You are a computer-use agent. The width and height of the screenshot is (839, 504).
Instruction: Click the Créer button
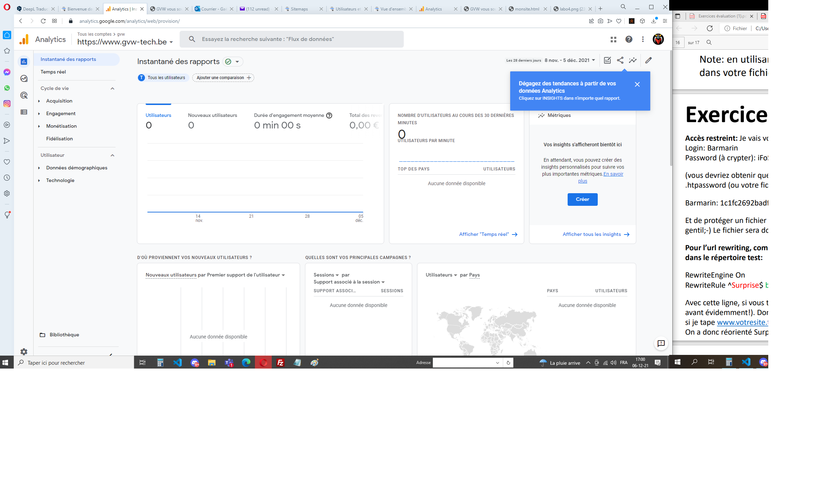[582, 199]
